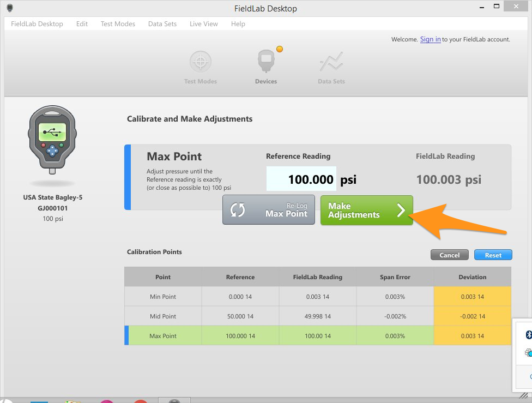Click the FieldLab app icon in title bar
This screenshot has width=532, height=403.
[x=10, y=8]
